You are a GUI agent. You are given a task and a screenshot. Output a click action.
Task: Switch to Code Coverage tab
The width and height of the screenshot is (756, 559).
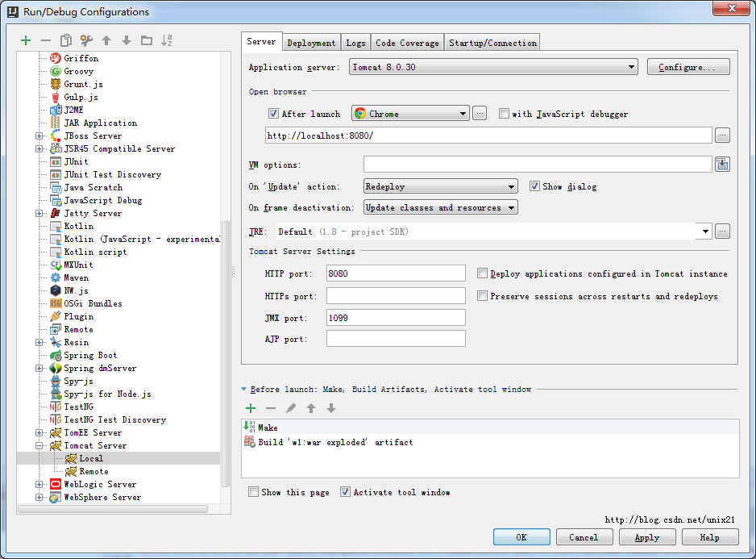(x=407, y=43)
